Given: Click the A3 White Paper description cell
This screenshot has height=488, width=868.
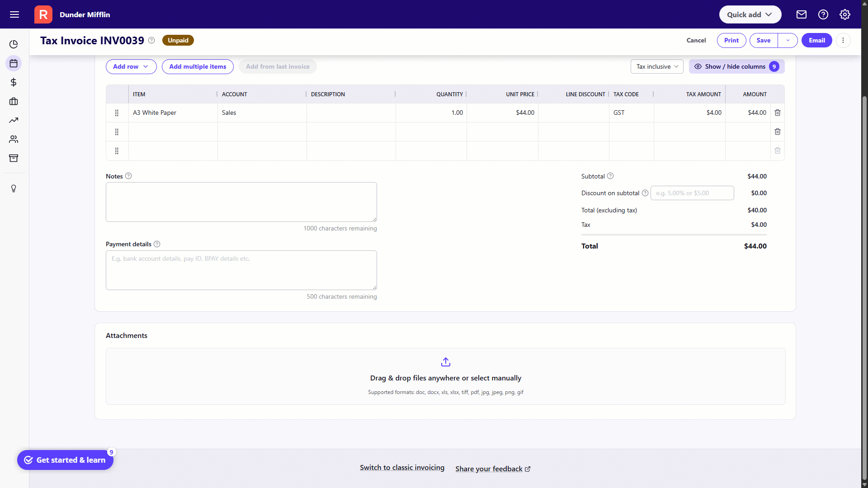Looking at the screenshot, I should click(351, 113).
